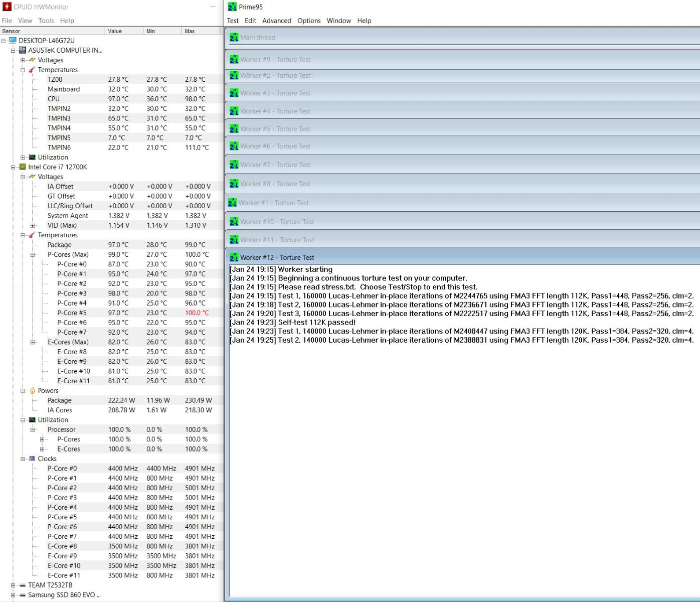This screenshot has width=700, height=602.
Task: Click the Worker #8 Torture Test icon
Action: coord(234,184)
